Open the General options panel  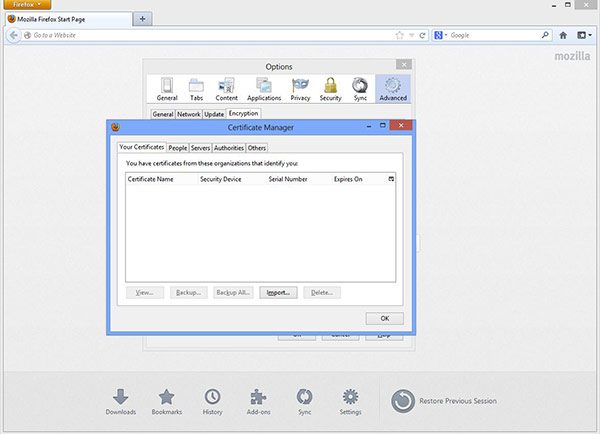167,90
